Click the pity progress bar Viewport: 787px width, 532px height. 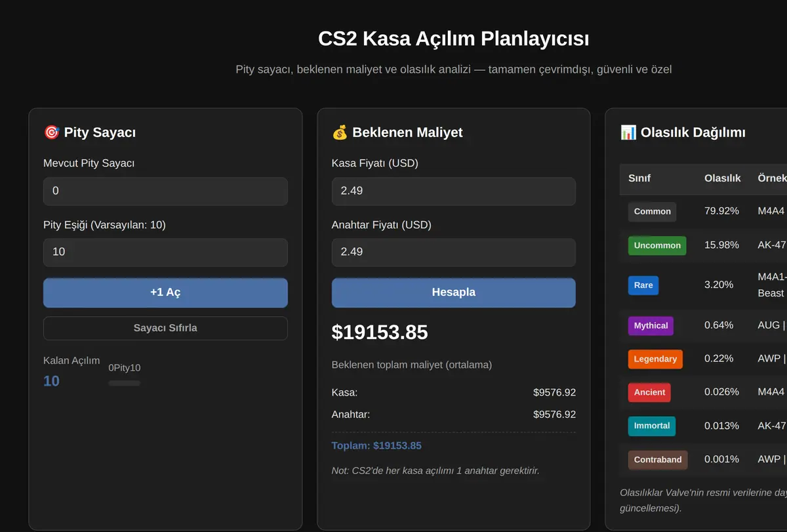coord(125,383)
